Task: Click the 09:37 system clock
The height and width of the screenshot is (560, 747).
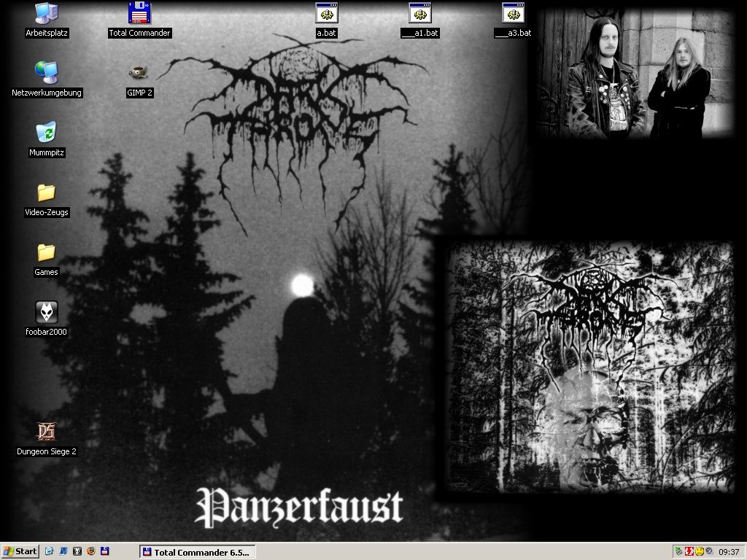Action: click(x=729, y=552)
